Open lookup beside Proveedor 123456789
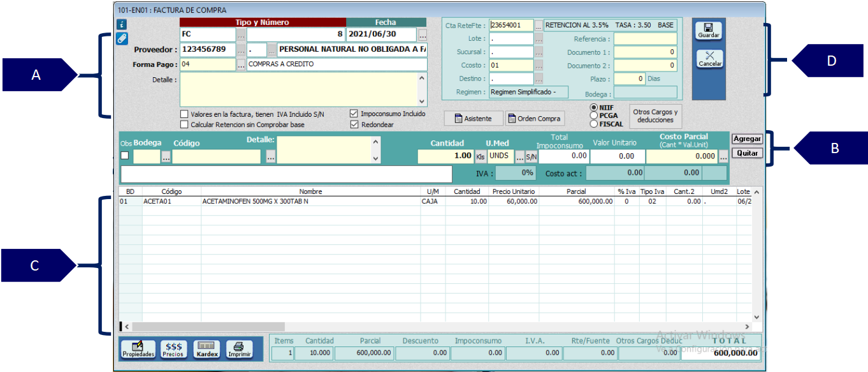The image size is (868, 372). click(x=241, y=49)
